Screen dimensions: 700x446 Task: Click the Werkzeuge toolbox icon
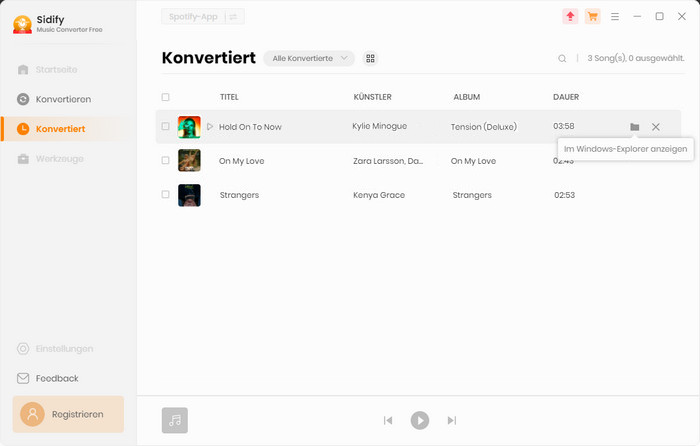[23, 159]
